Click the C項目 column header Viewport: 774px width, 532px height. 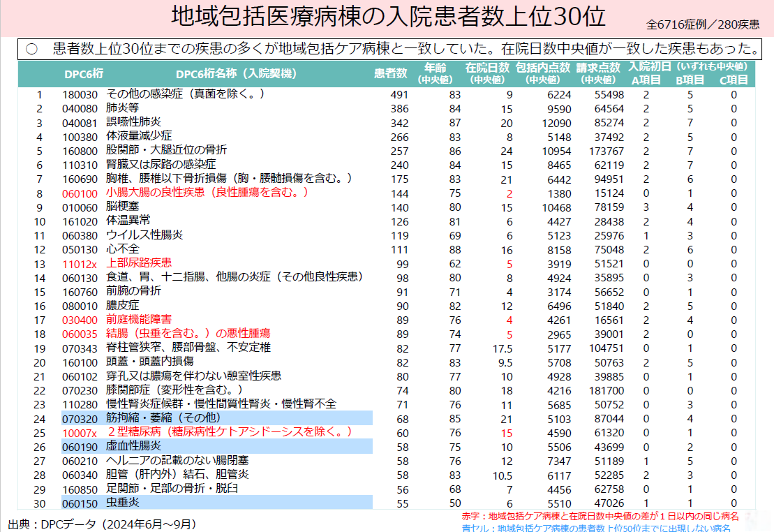(734, 80)
